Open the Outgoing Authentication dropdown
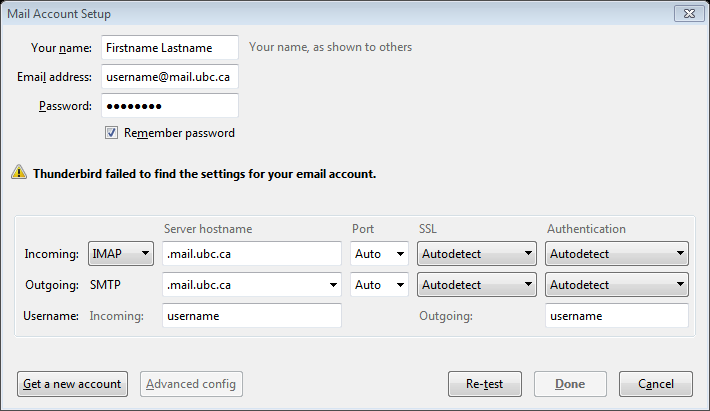Viewport: 710px width, 411px height. pos(617,285)
